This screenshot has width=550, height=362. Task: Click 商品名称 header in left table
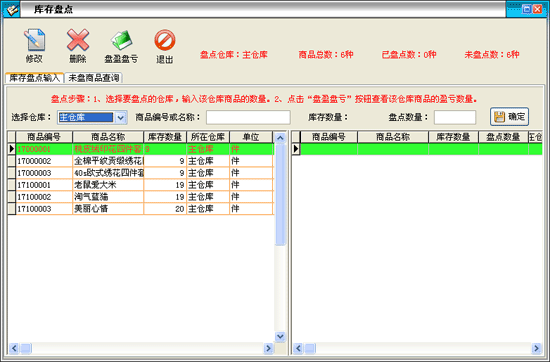pos(108,137)
